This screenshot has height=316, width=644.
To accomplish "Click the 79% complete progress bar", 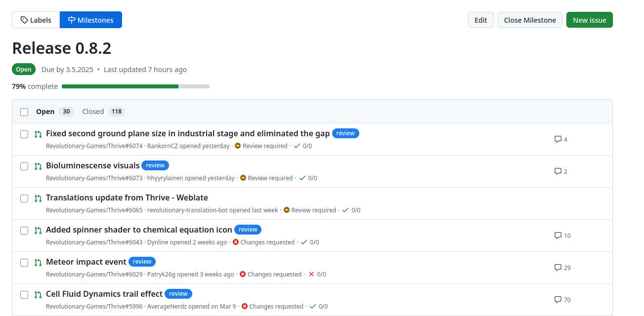I will click(135, 86).
